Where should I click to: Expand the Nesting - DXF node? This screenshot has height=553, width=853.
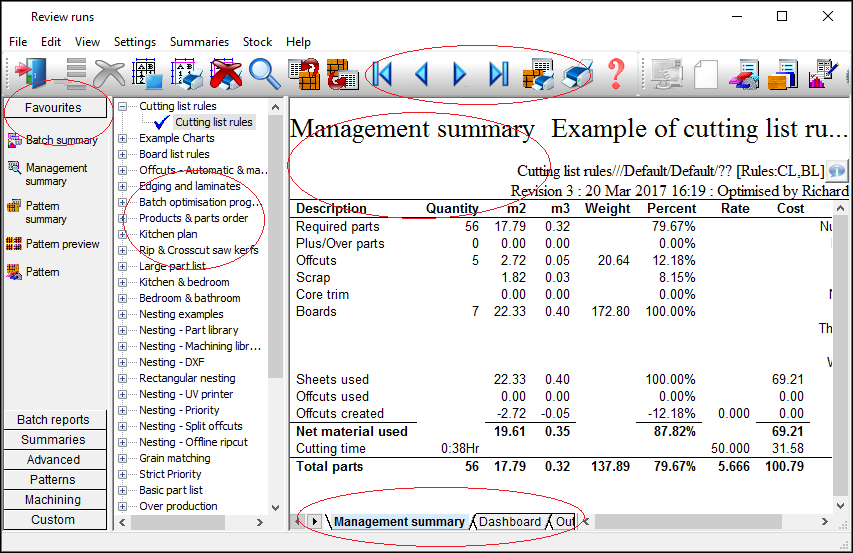123,362
